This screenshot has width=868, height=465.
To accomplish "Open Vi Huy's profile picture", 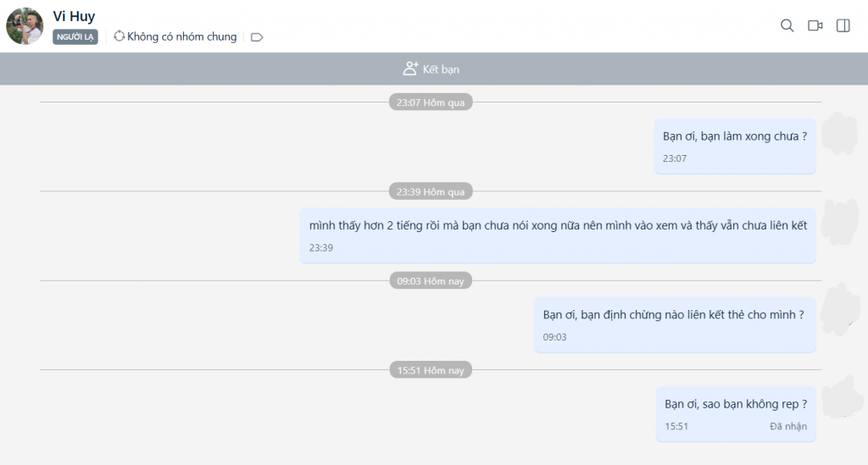I will (x=25, y=26).
